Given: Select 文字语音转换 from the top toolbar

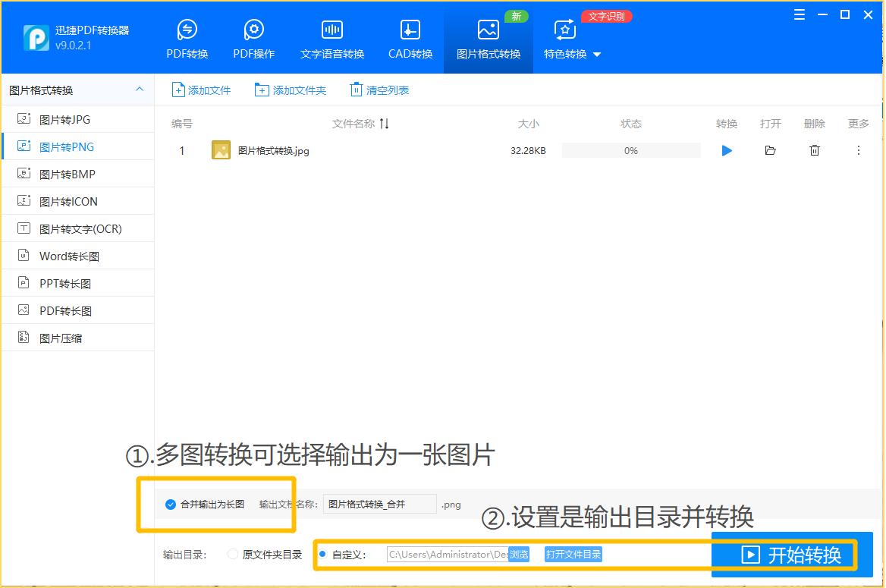Looking at the screenshot, I should pos(331,36).
